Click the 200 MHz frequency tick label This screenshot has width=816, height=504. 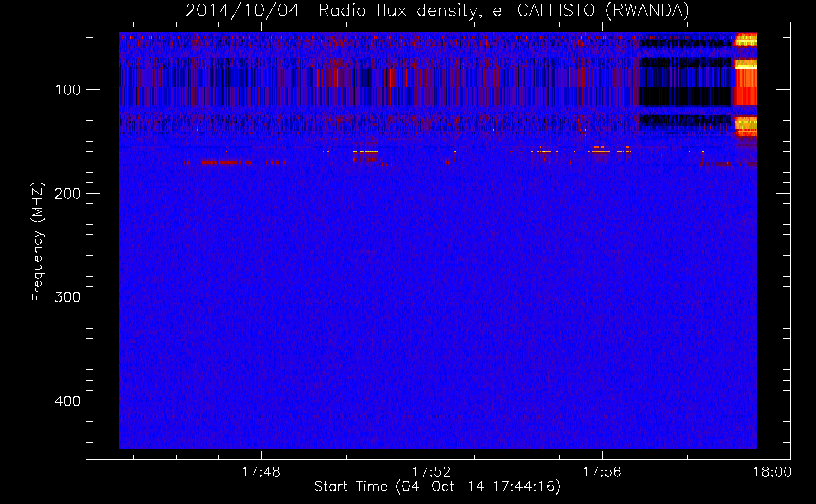tap(68, 194)
